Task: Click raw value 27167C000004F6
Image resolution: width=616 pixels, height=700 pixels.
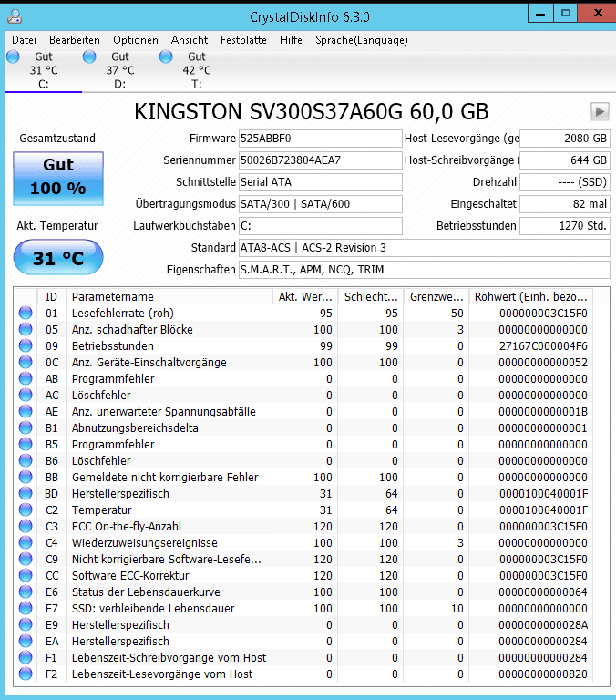Action: (543, 346)
